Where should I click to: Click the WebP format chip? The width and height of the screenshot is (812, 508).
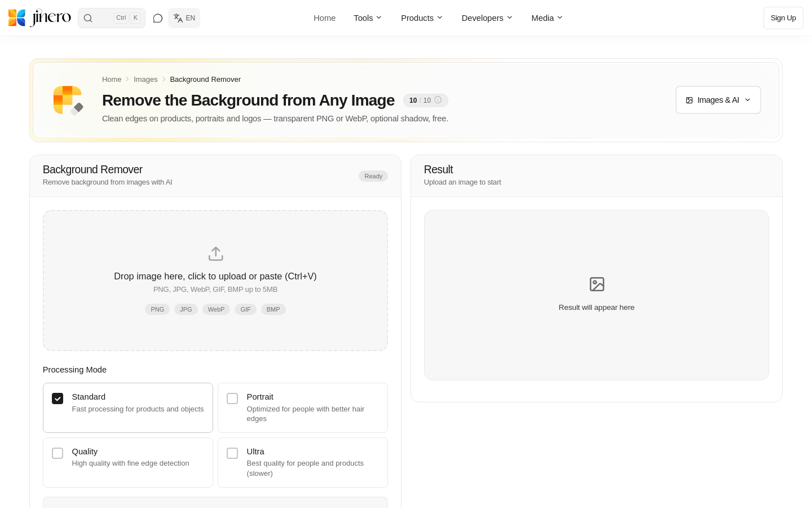pos(216,309)
